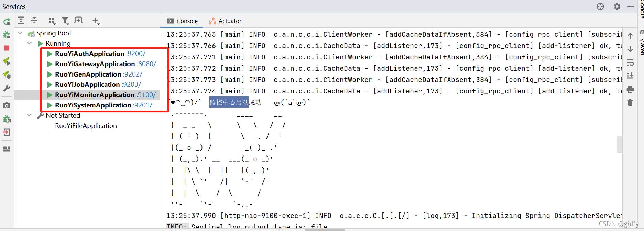Select the Not Started group label
The width and height of the screenshot is (644, 231).
(x=63, y=115)
